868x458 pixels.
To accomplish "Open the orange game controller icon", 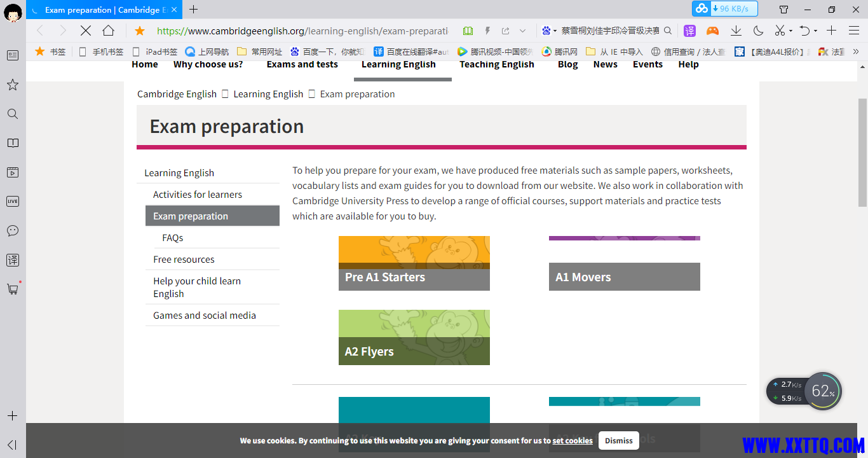I will pos(713,31).
